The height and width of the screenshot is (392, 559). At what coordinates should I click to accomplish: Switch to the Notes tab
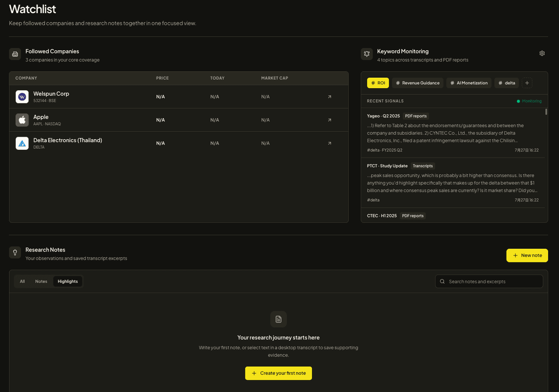[x=41, y=282]
